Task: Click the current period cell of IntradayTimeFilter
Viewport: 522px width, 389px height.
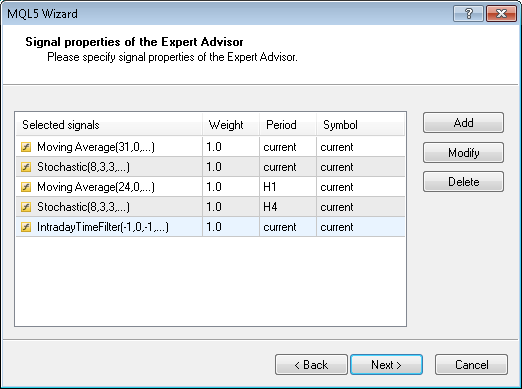Action: tap(288, 227)
